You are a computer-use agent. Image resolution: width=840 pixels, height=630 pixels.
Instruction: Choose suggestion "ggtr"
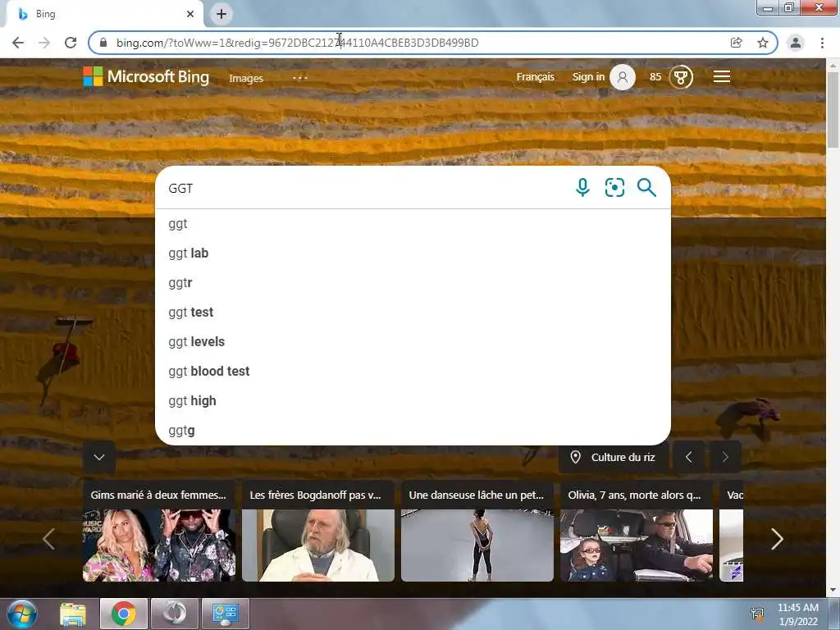pos(413,283)
